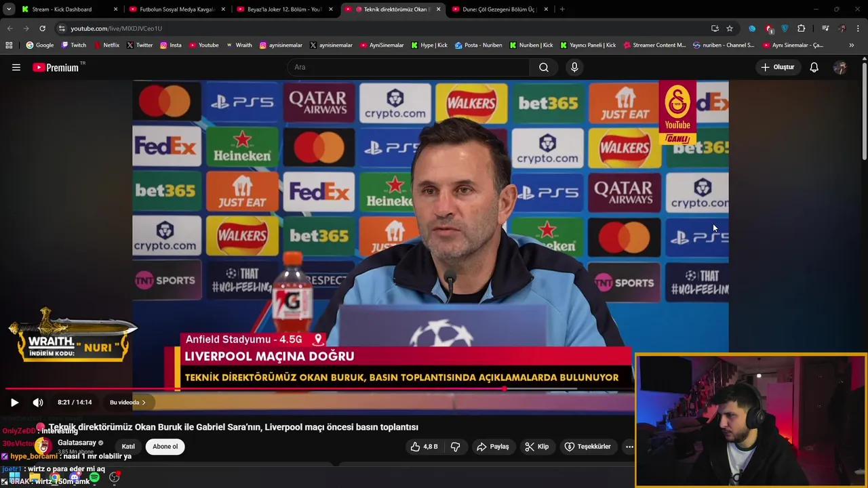Switch to Dune: Çöl Gezegeni Bölüm Üç tab
Screen dimensions: 868x488
coord(499,9)
